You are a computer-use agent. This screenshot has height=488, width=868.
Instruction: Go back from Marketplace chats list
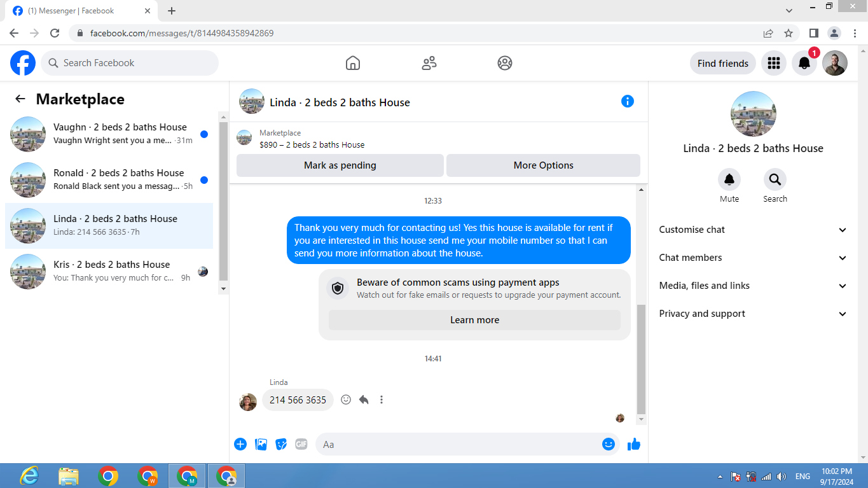click(x=20, y=99)
